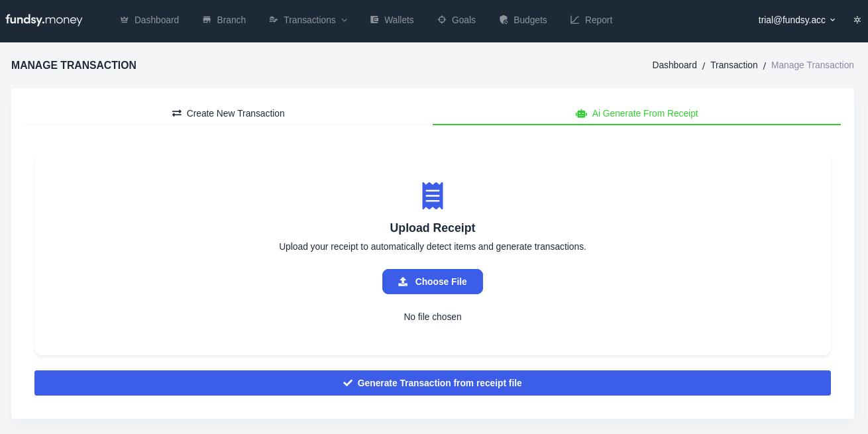This screenshot has height=434, width=868.
Task: Click the Dashboard crown icon
Action: pos(124,20)
